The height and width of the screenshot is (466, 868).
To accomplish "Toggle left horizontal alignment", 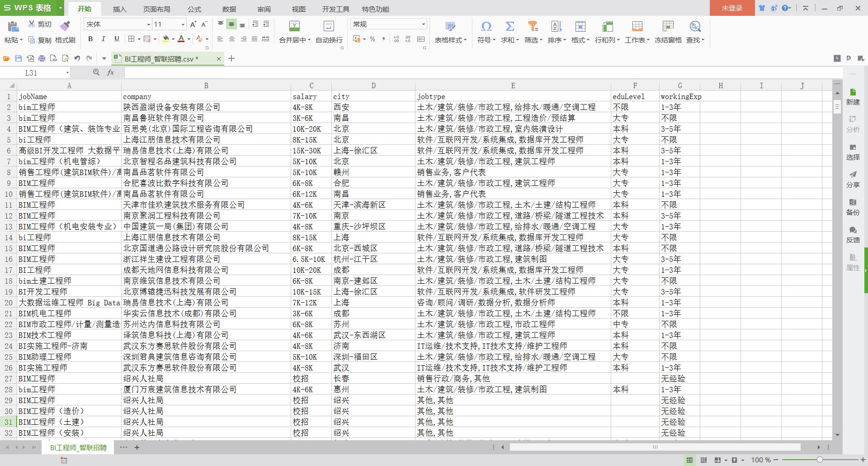I will click(x=220, y=39).
